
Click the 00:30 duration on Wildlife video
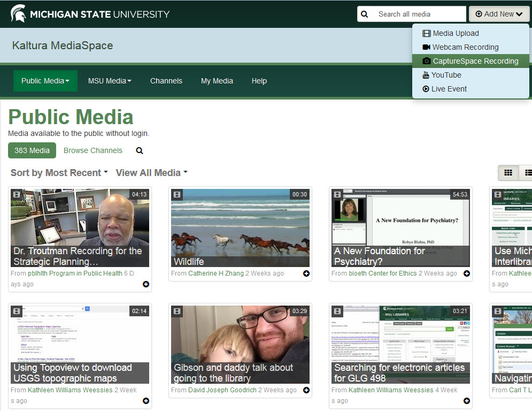tap(299, 194)
